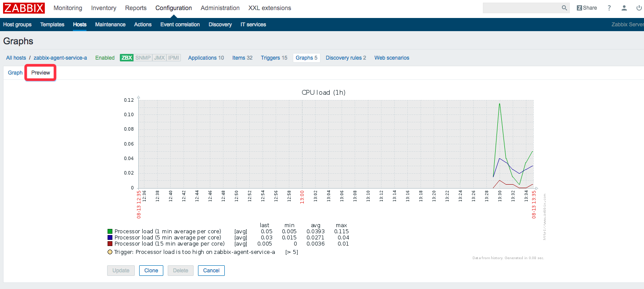This screenshot has height=289, width=644.
Task: Go to Actions submenu
Action: [143, 25]
